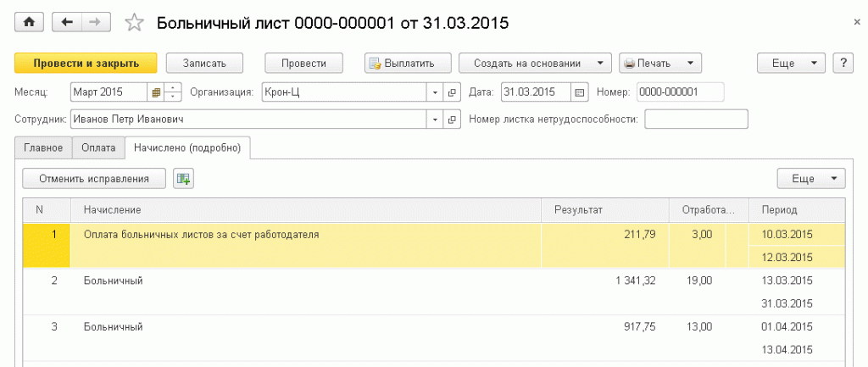Click worked days value 19,00
Viewport: 868px width, 367px height.
(x=699, y=281)
